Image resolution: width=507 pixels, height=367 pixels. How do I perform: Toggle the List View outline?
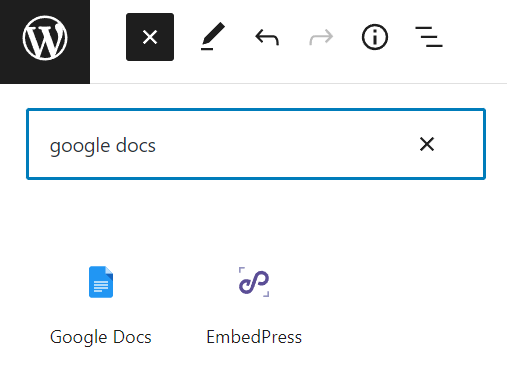click(429, 37)
